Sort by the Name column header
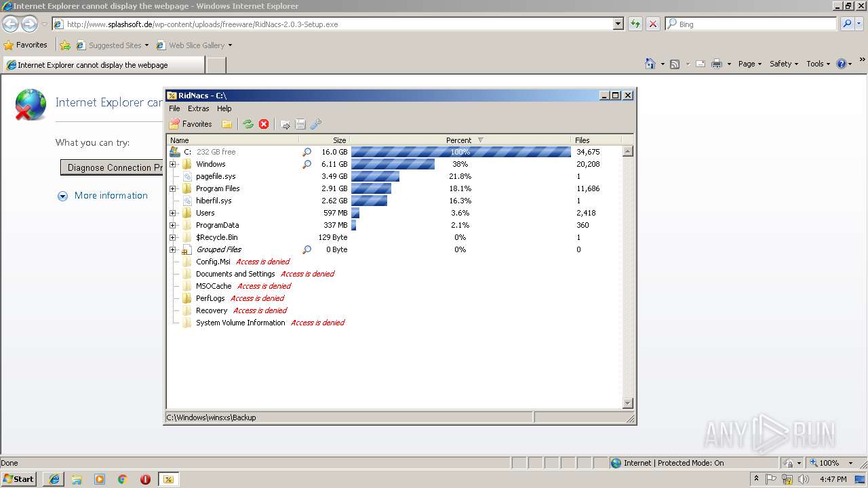 click(x=233, y=140)
